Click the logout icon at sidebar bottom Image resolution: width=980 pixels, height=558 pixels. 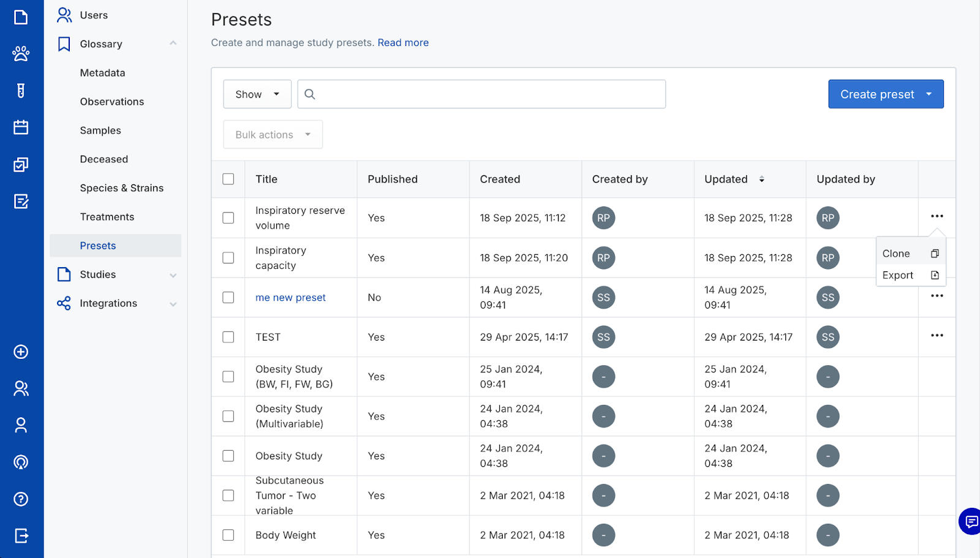[x=21, y=536]
